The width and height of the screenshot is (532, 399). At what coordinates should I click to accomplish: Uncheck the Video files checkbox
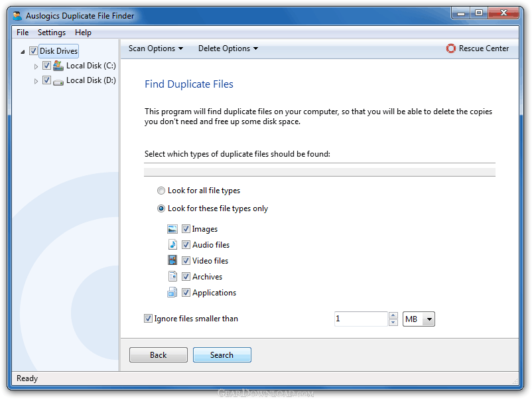click(x=186, y=260)
